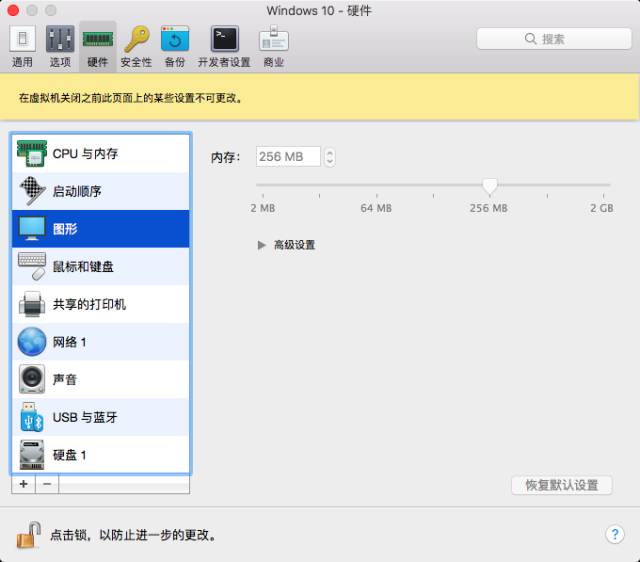
Task: Click the 256 MB memory input field
Action: pos(288,157)
